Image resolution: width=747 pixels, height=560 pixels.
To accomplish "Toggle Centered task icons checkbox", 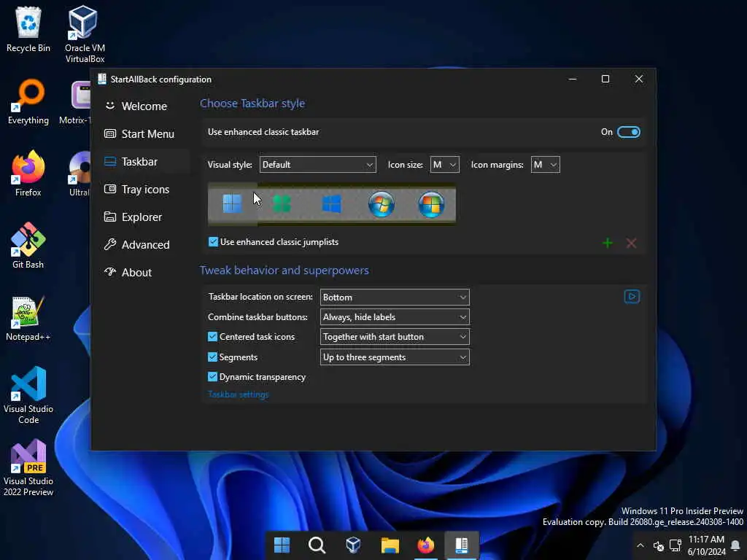I will click(x=212, y=337).
